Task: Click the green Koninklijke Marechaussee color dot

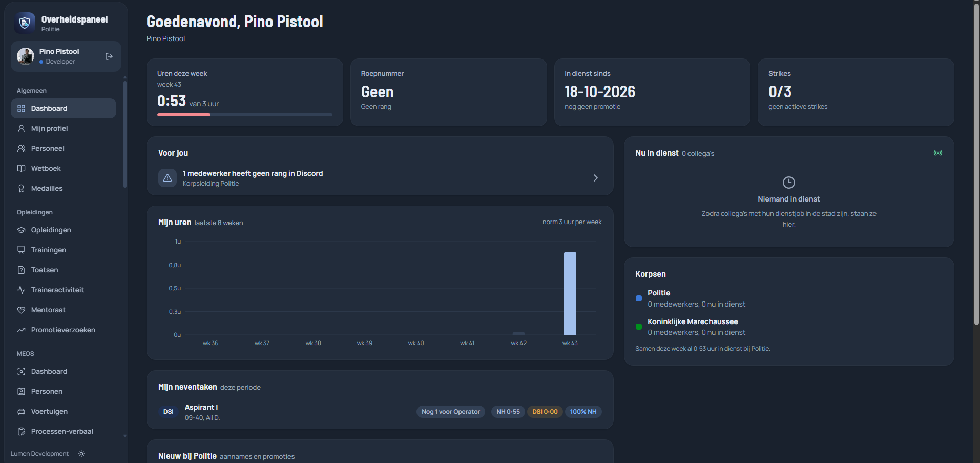Action: pyautogui.click(x=639, y=327)
